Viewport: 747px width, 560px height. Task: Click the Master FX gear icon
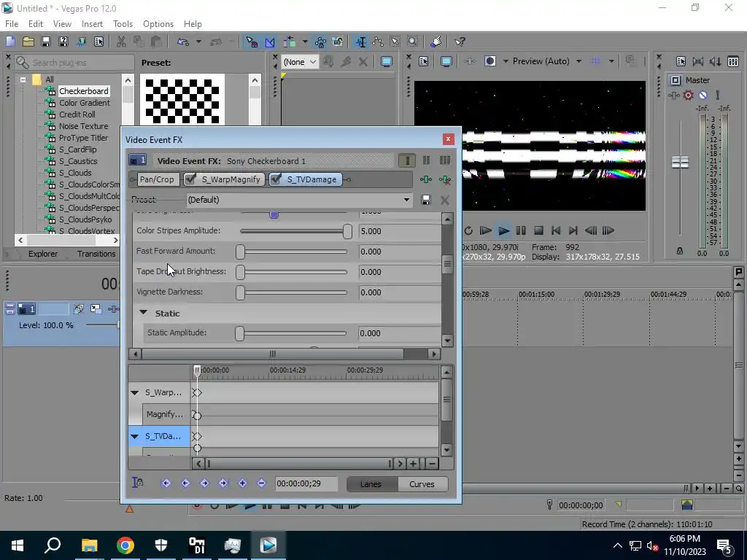coord(688,96)
